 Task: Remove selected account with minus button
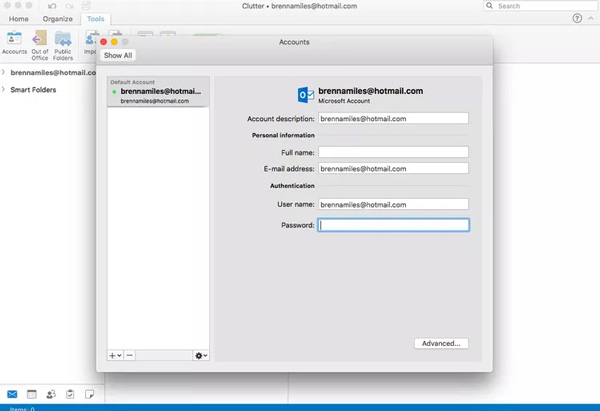click(130, 356)
